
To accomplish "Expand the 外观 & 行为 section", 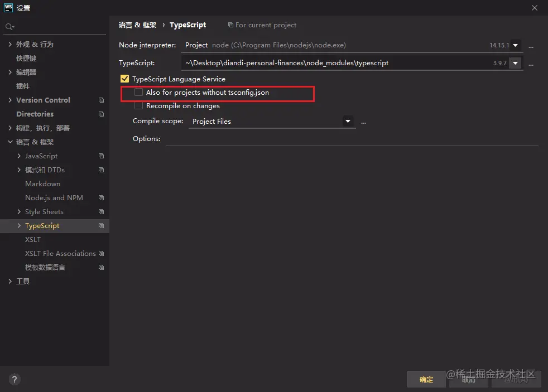I will (x=10, y=45).
